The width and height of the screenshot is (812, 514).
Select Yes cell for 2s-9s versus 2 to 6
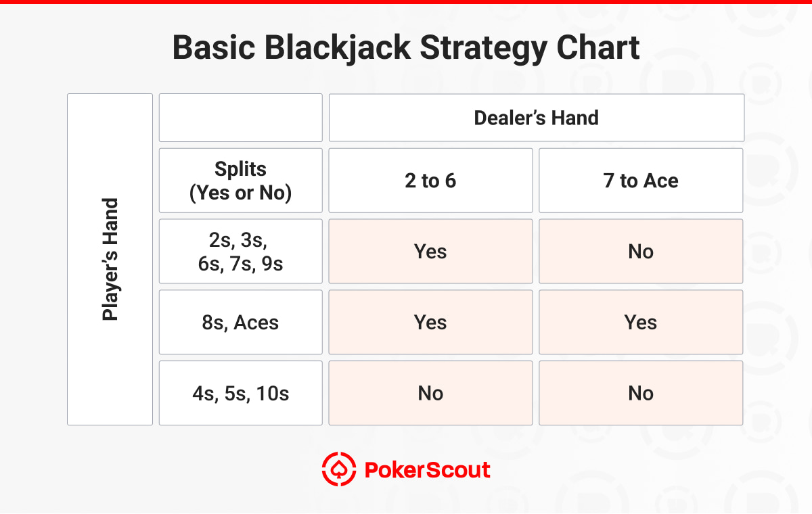(430, 252)
